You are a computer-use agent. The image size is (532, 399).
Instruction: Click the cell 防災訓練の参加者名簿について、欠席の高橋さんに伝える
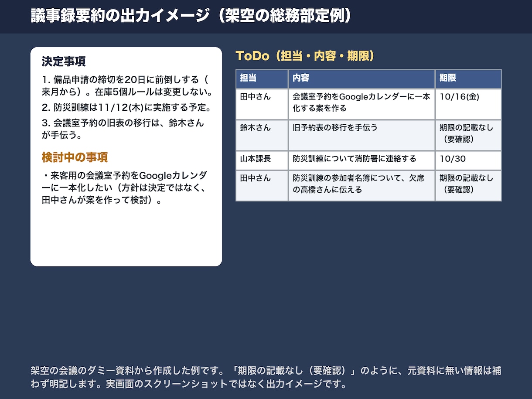[361, 185]
